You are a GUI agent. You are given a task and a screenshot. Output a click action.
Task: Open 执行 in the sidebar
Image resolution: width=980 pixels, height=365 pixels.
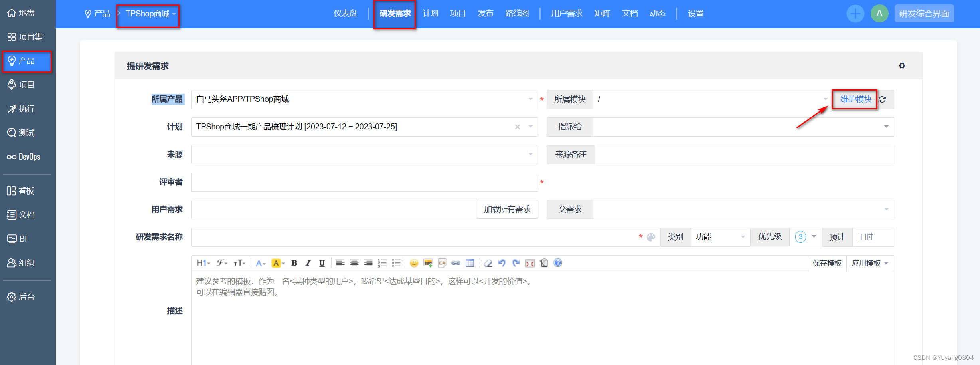coord(21,109)
